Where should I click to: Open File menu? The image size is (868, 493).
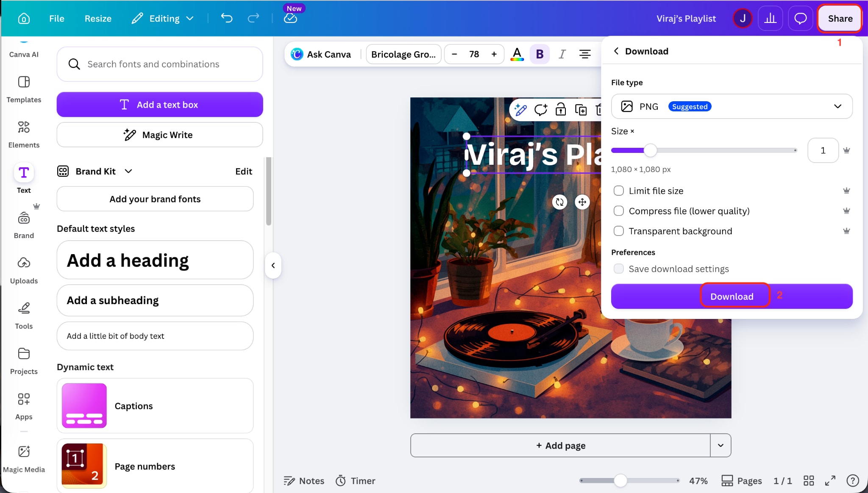56,18
